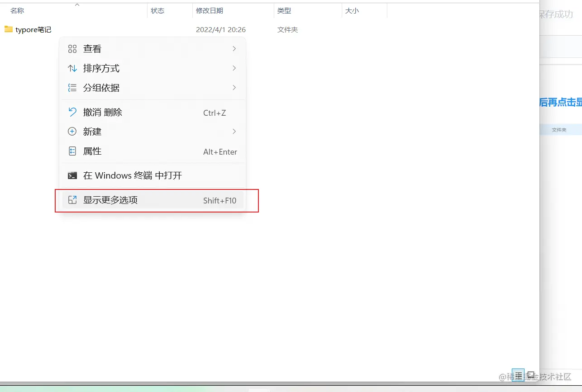Expand the 排序方式 submenu chevron
Viewport: 582px width, 392px height.
click(x=234, y=68)
